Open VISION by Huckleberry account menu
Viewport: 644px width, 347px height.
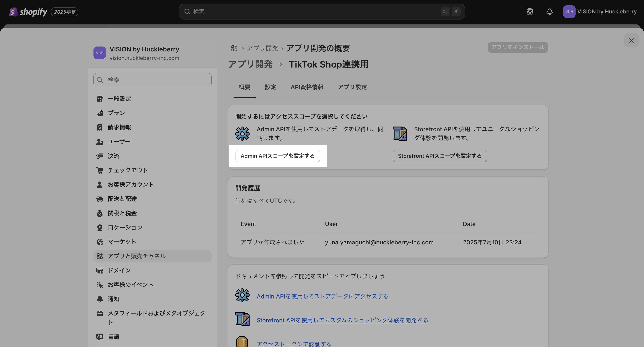pos(600,12)
